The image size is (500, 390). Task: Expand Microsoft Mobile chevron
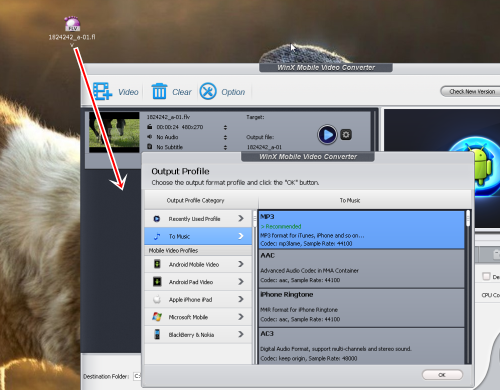[x=241, y=317]
